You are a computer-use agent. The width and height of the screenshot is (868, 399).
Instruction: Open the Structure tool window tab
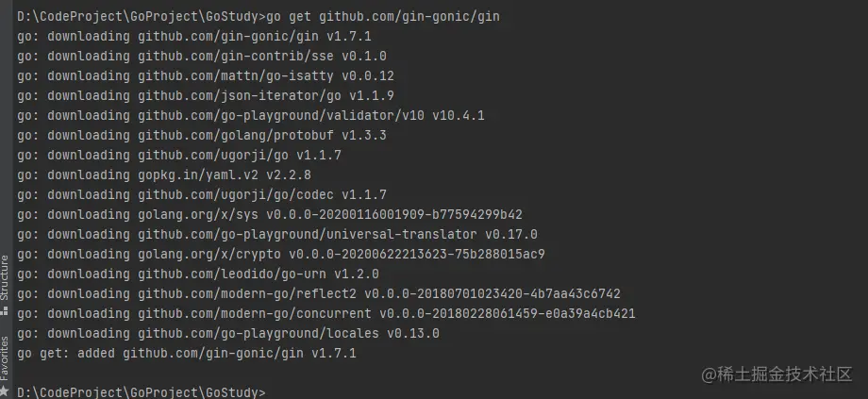(5, 285)
